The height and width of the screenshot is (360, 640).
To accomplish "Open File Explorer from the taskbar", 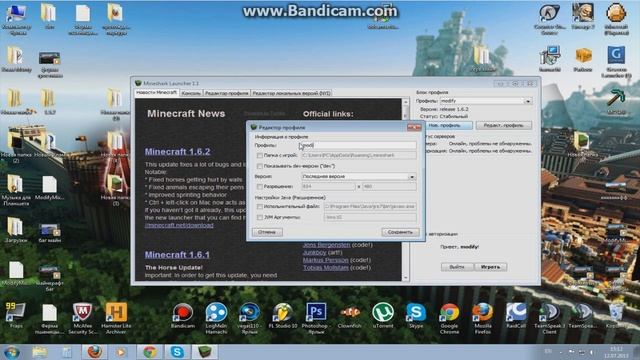I will (40, 352).
